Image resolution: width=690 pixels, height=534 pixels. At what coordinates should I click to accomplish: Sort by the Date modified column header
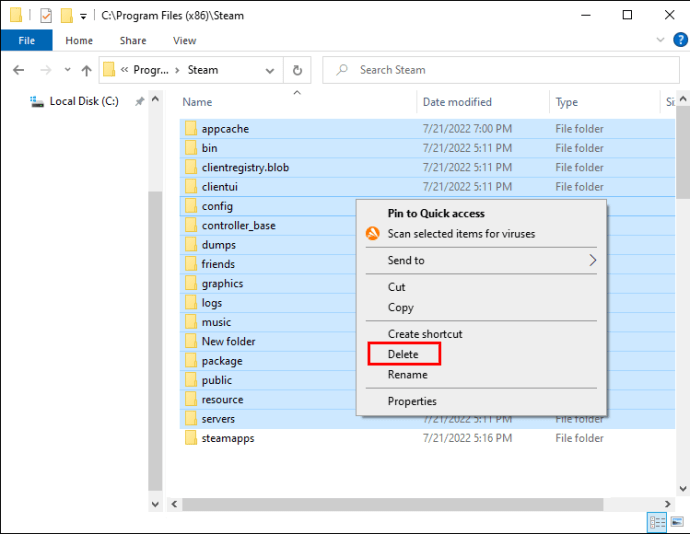click(457, 102)
